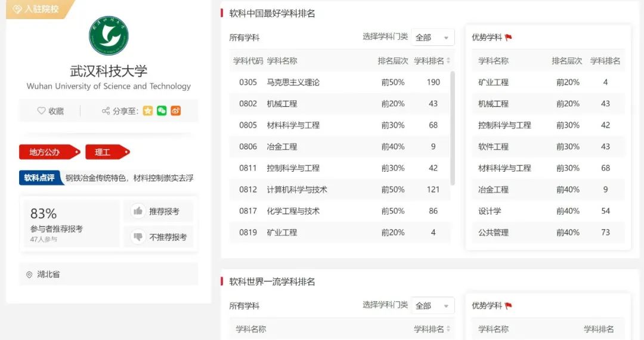Select the 理工 tag
The image size is (644, 340).
click(107, 152)
